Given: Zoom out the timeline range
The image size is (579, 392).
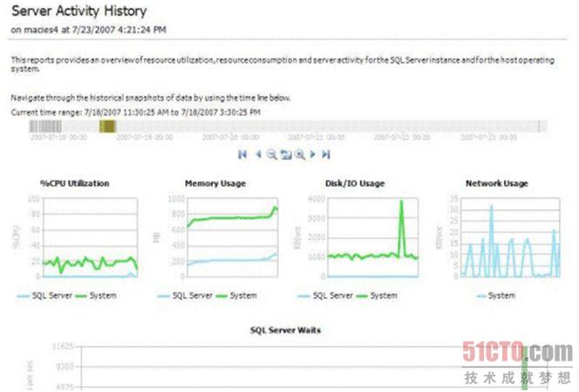Looking at the screenshot, I should (271, 154).
